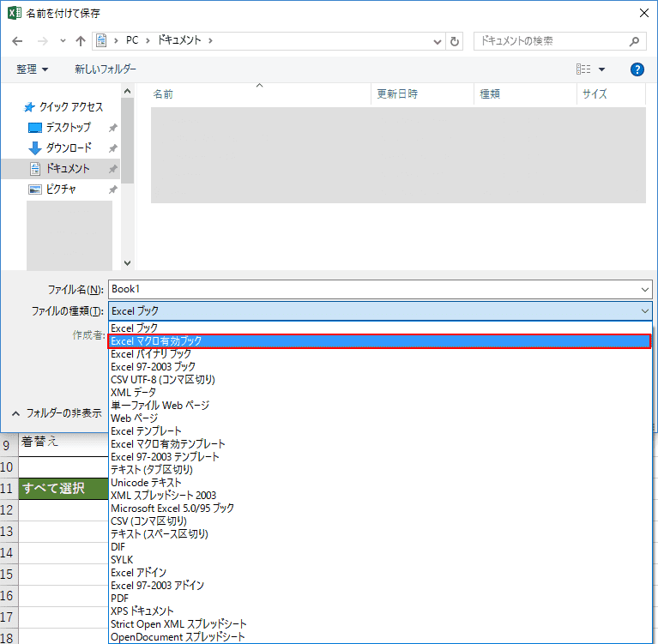This screenshot has height=644, width=658.
Task: Choose XPS ドキュメント format
Action: coord(380,611)
